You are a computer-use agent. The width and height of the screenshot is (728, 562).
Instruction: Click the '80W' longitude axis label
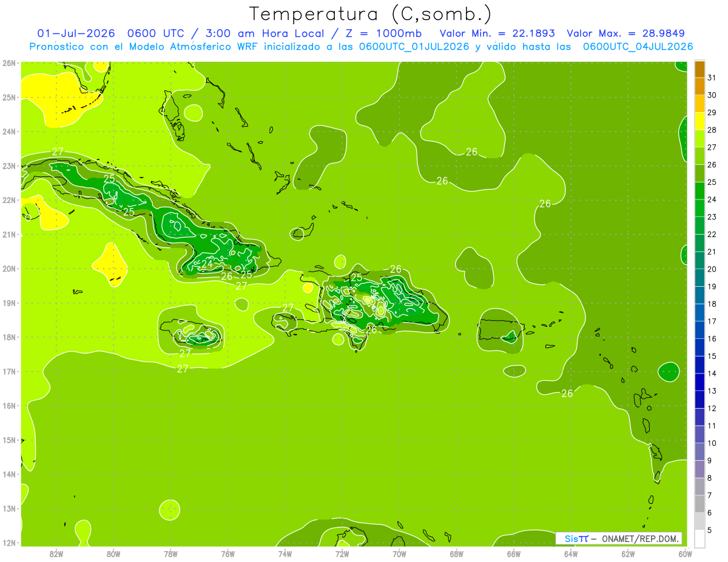point(113,554)
